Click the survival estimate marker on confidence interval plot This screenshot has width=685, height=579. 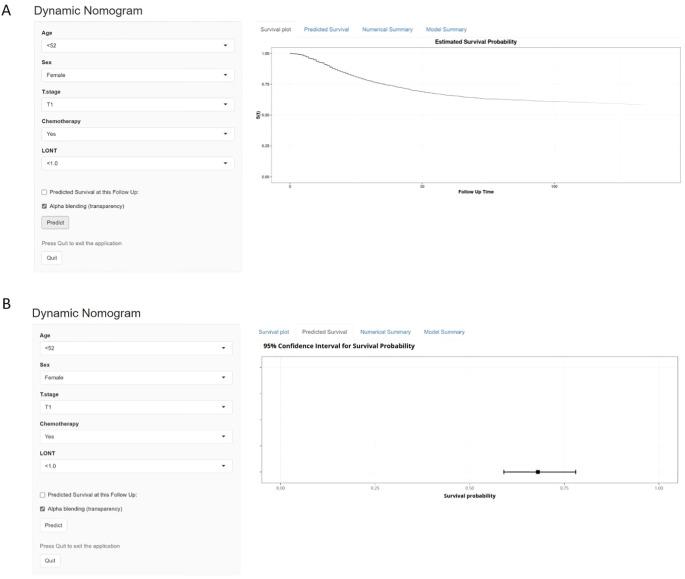click(x=538, y=471)
